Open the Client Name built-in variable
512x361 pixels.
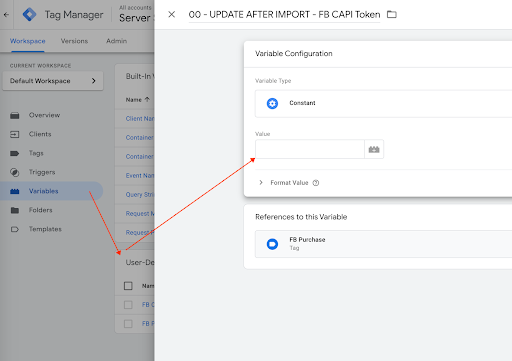point(140,119)
